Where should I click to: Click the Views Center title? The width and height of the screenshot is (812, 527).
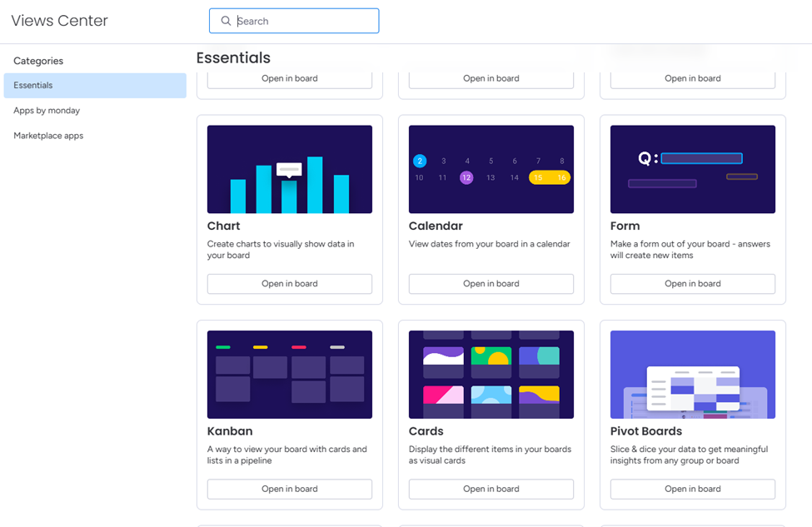click(60, 21)
